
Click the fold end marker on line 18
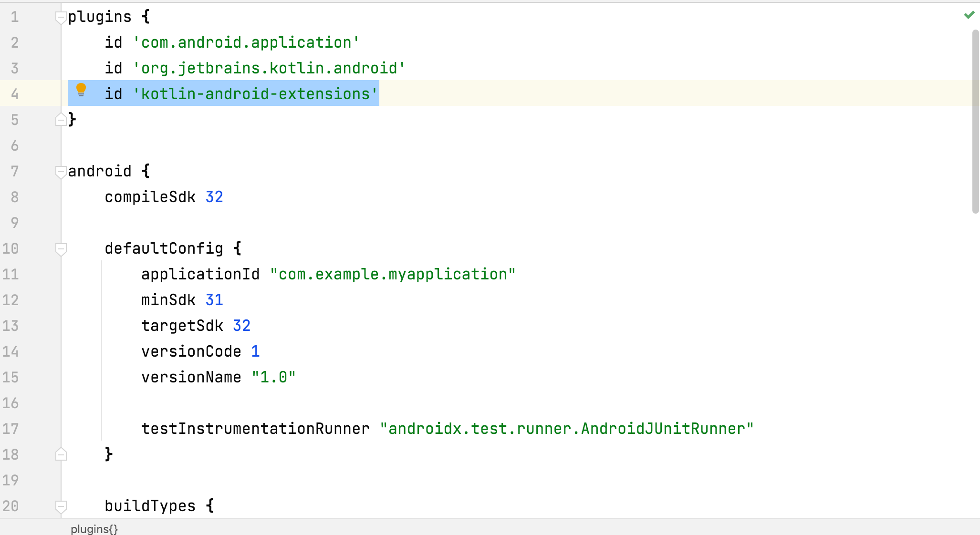coord(61,454)
